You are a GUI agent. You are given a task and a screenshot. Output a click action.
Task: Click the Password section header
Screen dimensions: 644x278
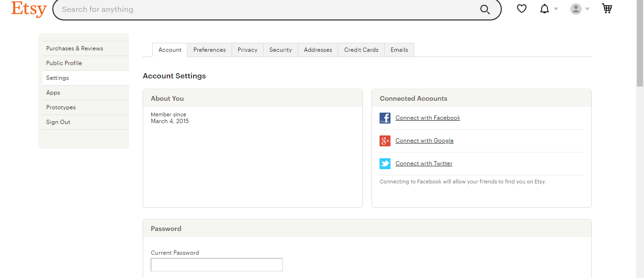367,229
